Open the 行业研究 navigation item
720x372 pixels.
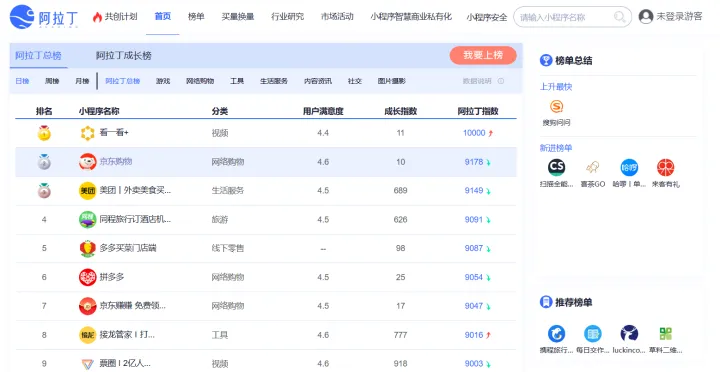(x=287, y=17)
